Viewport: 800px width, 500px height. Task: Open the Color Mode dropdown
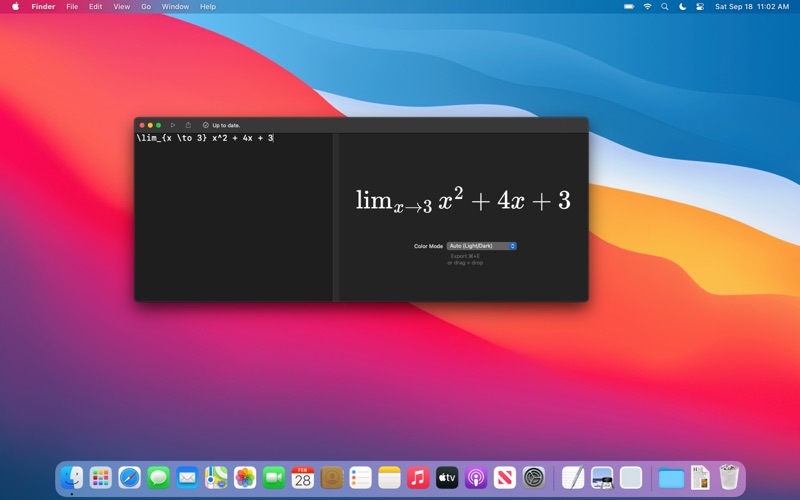pyautogui.click(x=482, y=246)
